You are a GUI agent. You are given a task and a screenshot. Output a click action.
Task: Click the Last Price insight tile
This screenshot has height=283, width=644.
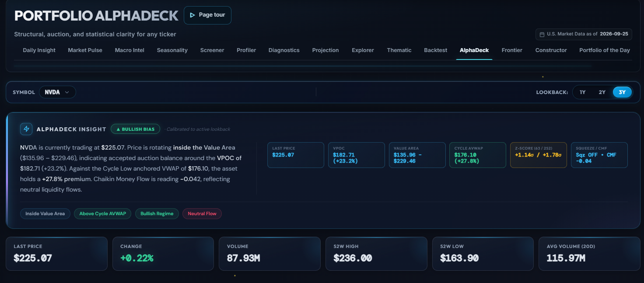click(296, 155)
